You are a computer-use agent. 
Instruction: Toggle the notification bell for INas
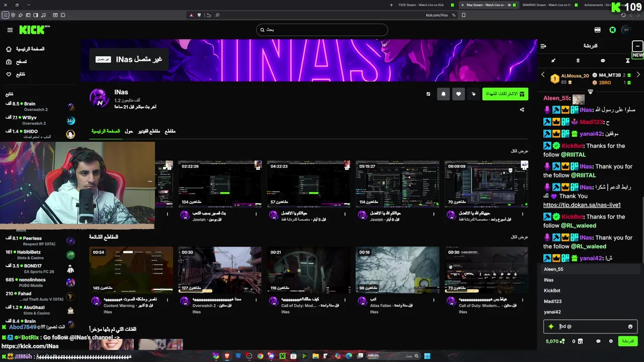tap(443, 94)
